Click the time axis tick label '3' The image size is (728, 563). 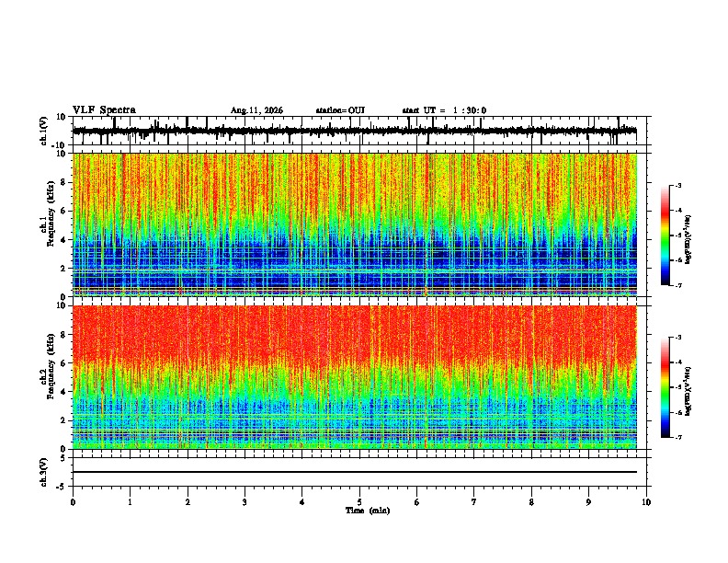point(245,502)
